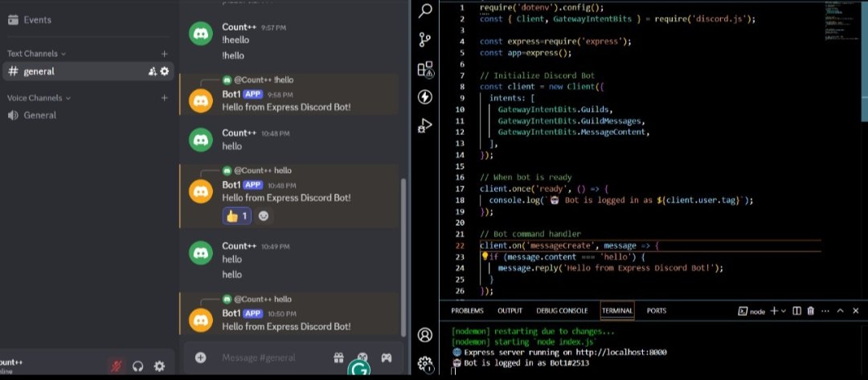Jump to the replied message '@Count++ !hello'
Viewport: 868px width, 380px height.
point(264,80)
